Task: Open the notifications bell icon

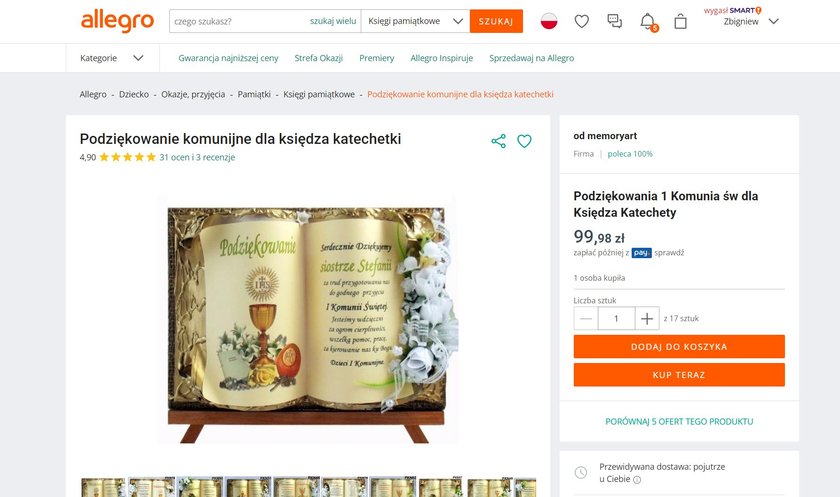Action: [648, 21]
